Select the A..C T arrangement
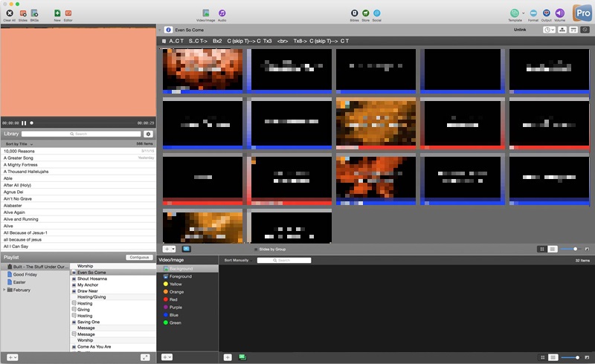595x364 pixels. pyautogui.click(x=176, y=41)
